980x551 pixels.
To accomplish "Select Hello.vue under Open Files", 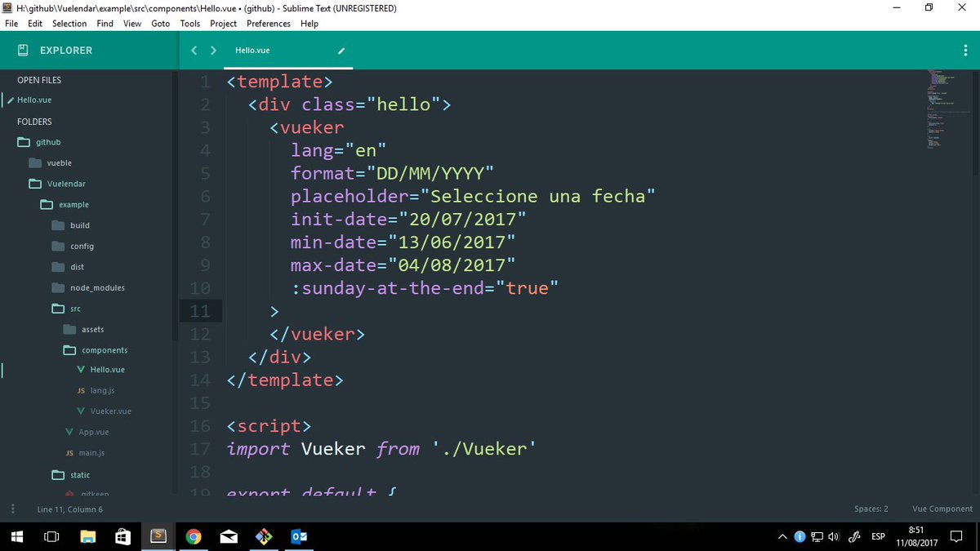I will pyautogui.click(x=34, y=100).
